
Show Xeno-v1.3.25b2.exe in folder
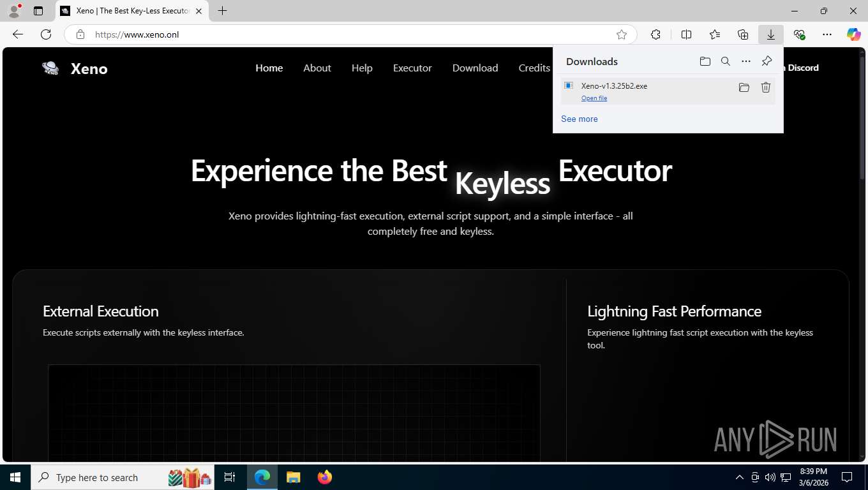744,87
